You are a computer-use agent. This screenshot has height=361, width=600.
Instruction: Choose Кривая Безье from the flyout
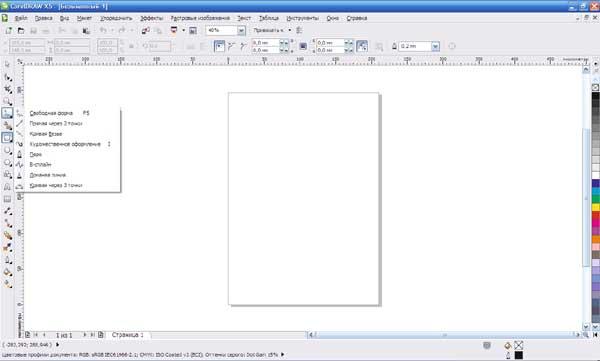coord(68,134)
